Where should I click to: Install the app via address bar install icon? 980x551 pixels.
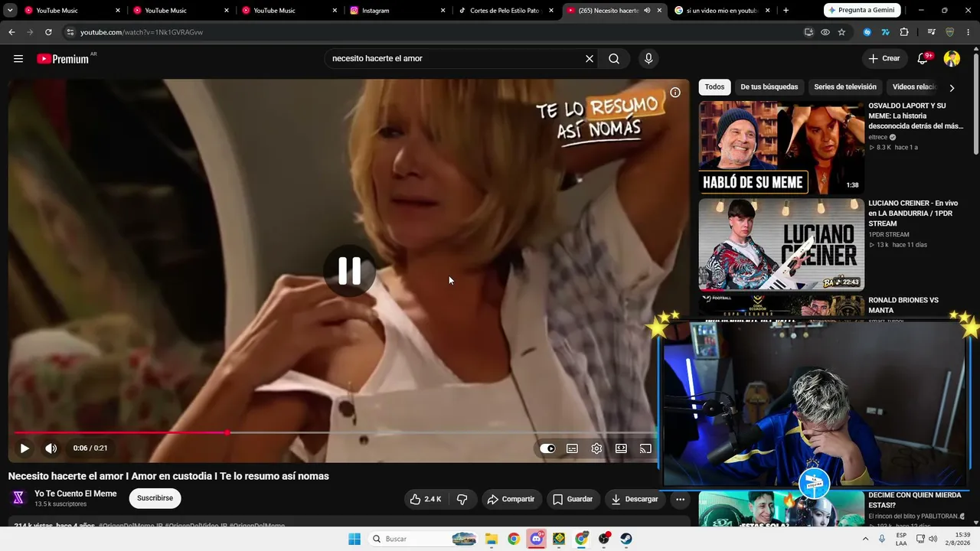point(808,32)
